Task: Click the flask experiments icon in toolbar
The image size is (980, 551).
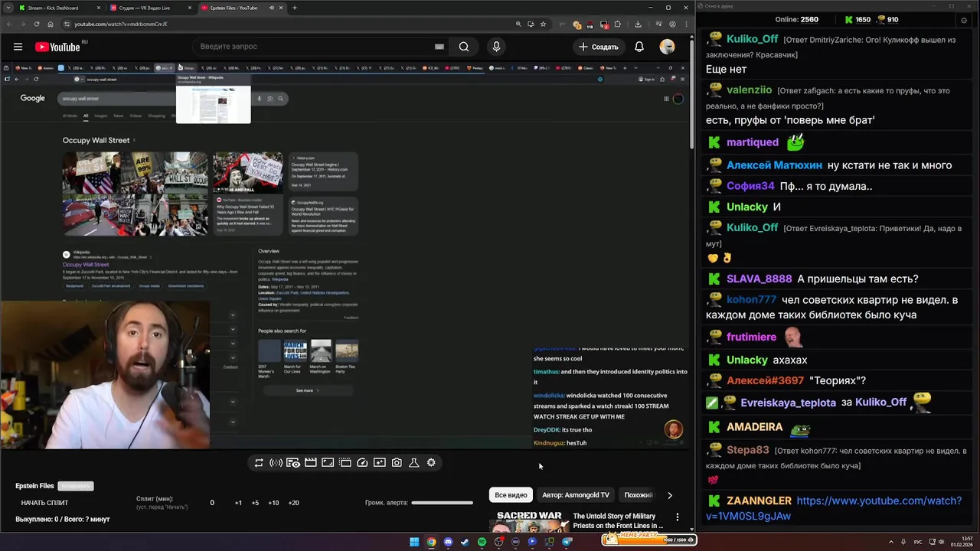Action: pyautogui.click(x=414, y=462)
